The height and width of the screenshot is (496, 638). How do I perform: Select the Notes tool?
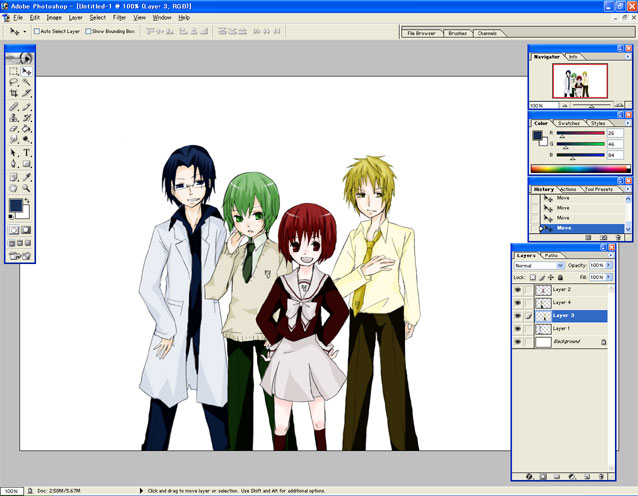tap(14, 177)
